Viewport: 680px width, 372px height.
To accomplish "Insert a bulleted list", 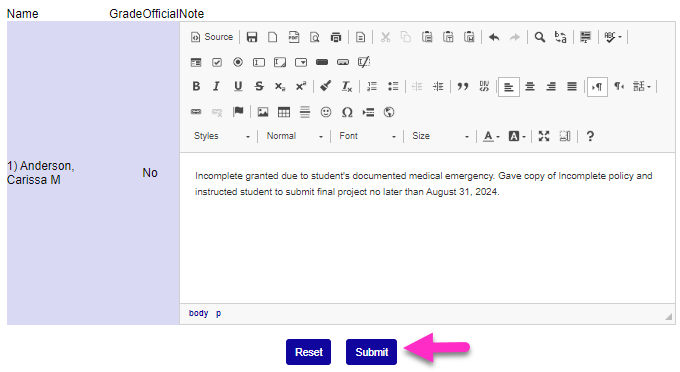I will 393,87.
